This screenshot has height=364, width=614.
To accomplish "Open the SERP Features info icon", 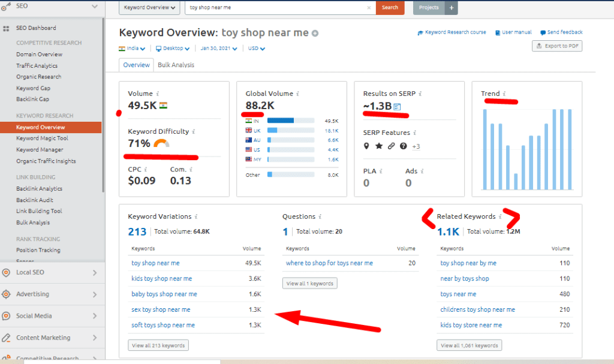I will (415, 133).
